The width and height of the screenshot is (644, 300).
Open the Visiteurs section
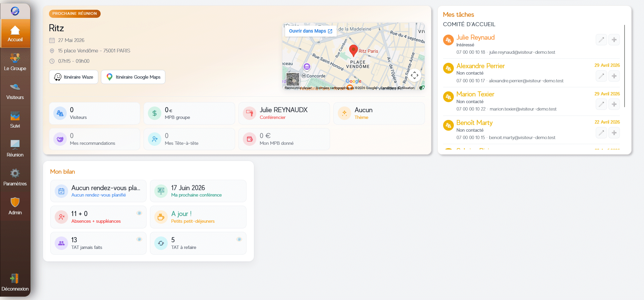(15, 91)
